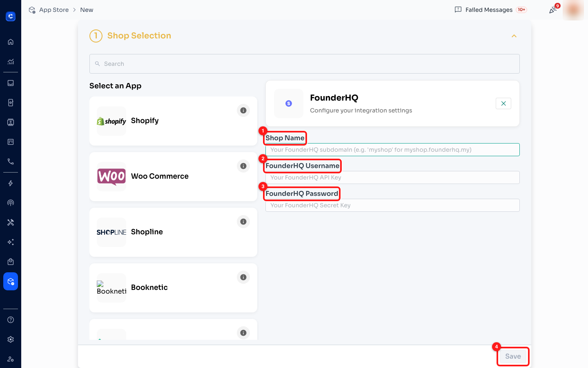
Task: Show info for the Shopline app
Action: click(x=243, y=222)
